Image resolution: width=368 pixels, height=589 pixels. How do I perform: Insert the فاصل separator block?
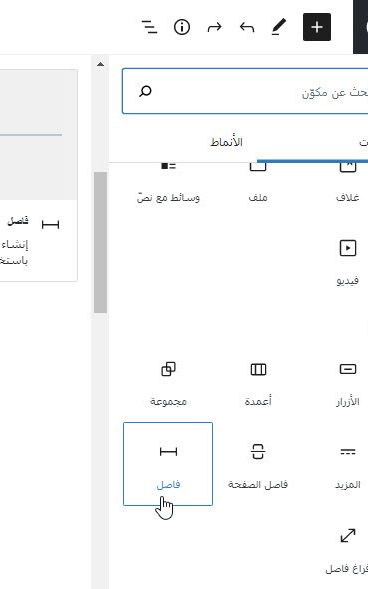point(168,464)
